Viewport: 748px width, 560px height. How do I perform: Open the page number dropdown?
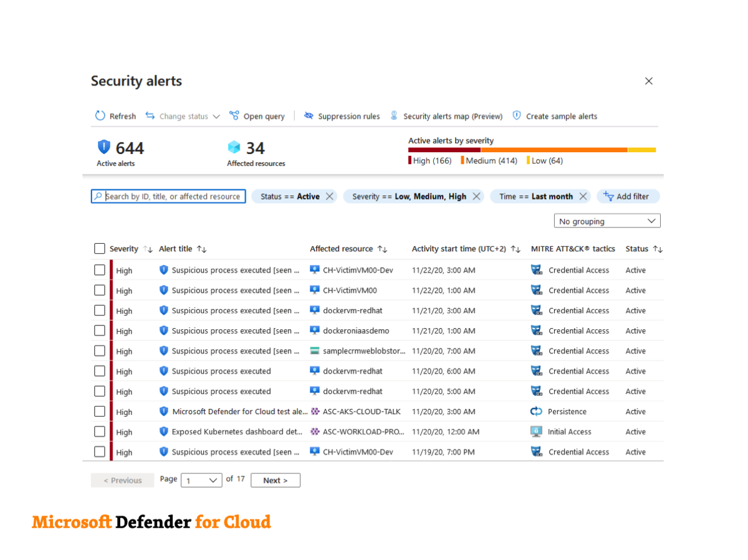click(201, 480)
